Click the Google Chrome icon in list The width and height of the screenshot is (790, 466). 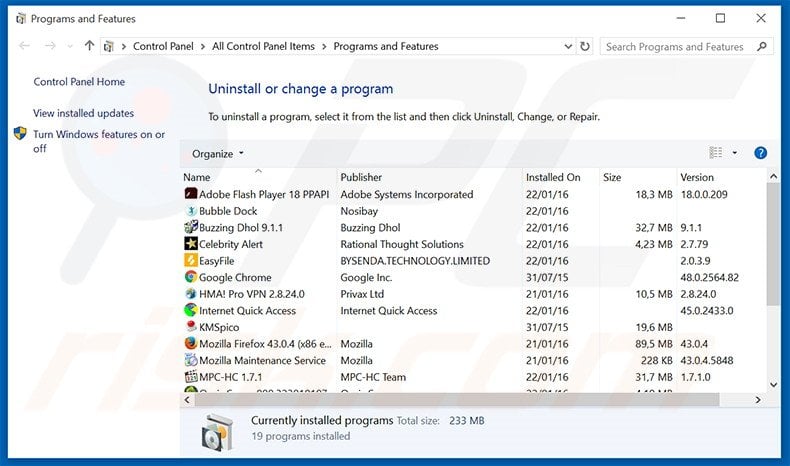[x=191, y=277]
